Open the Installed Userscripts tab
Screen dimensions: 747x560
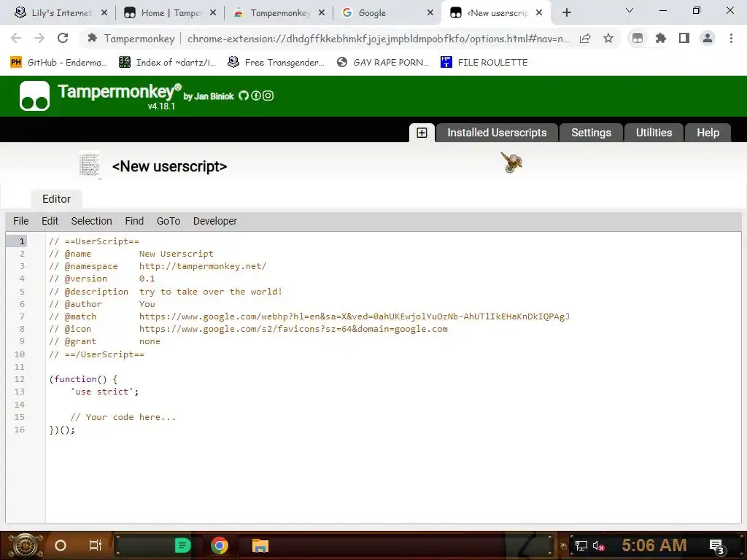tap(496, 133)
